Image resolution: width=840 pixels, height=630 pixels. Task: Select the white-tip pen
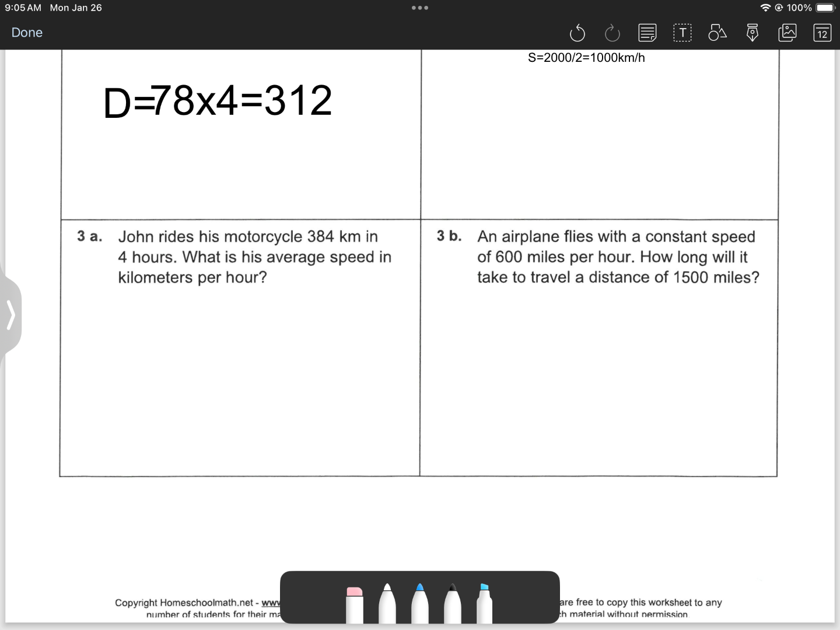coord(387,604)
